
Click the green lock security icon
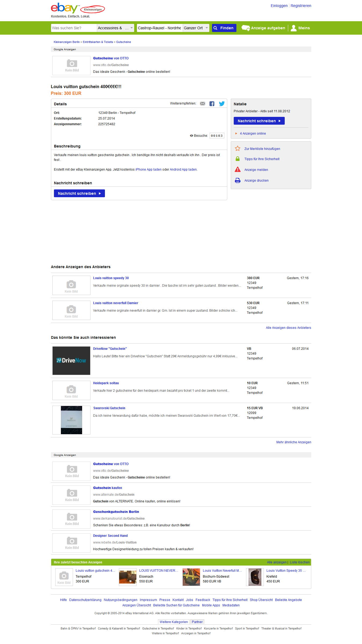click(x=237, y=159)
